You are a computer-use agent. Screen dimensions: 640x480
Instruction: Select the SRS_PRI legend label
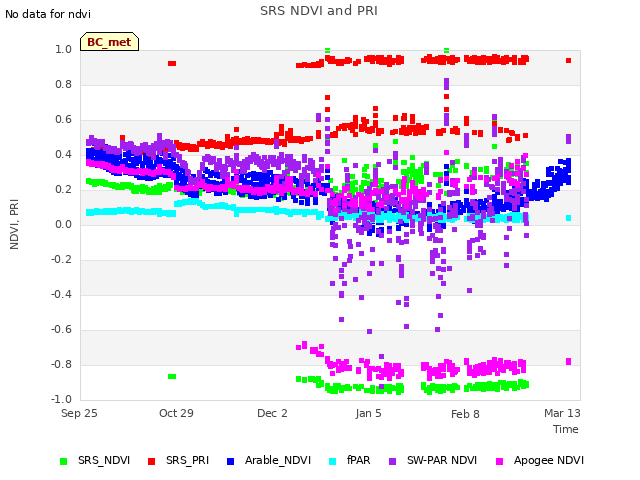pyautogui.click(x=187, y=460)
